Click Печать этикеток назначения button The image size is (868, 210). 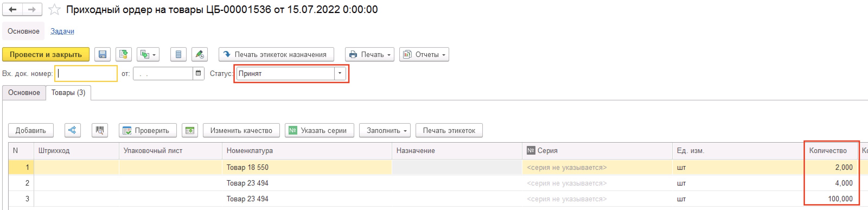point(276,54)
